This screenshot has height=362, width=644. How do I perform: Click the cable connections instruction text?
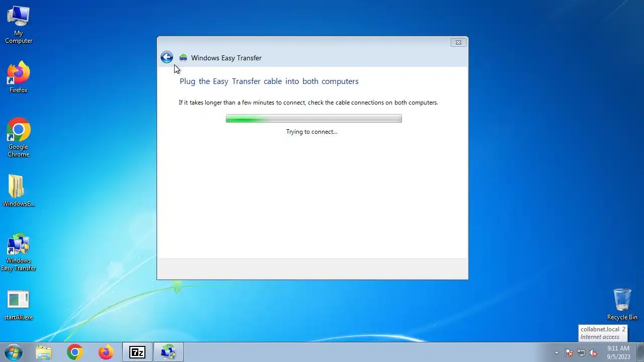point(308,103)
